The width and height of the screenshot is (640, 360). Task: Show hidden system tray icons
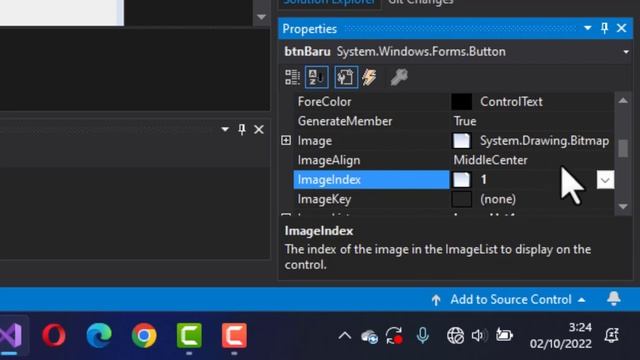pyautogui.click(x=344, y=336)
